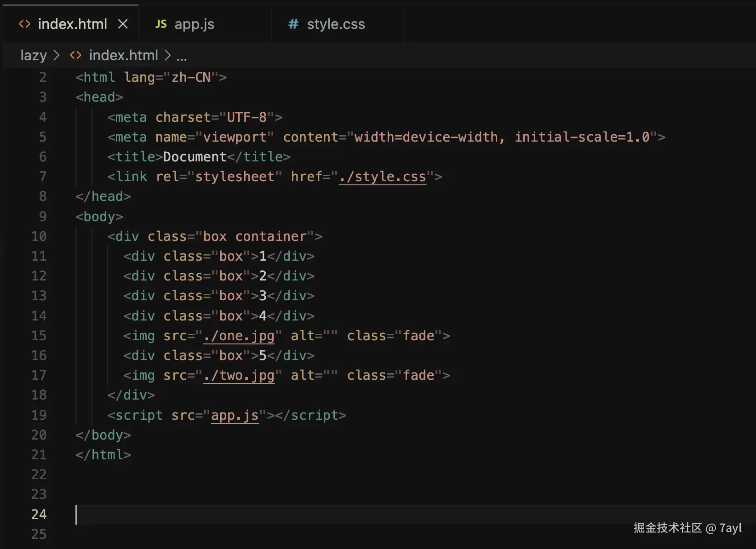Open the ./two.jpg image link
756x549 pixels.
tap(239, 375)
